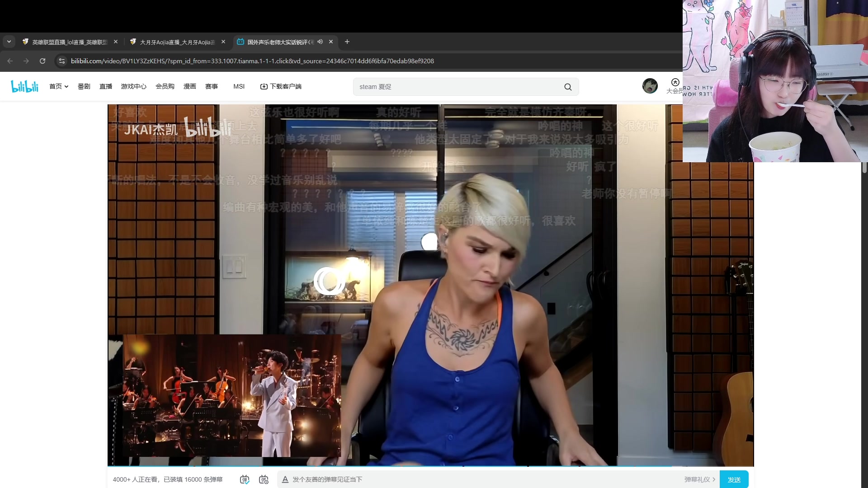Image resolution: width=868 pixels, height=488 pixels.
Task: Reload the current page
Action: tap(42, 61)
